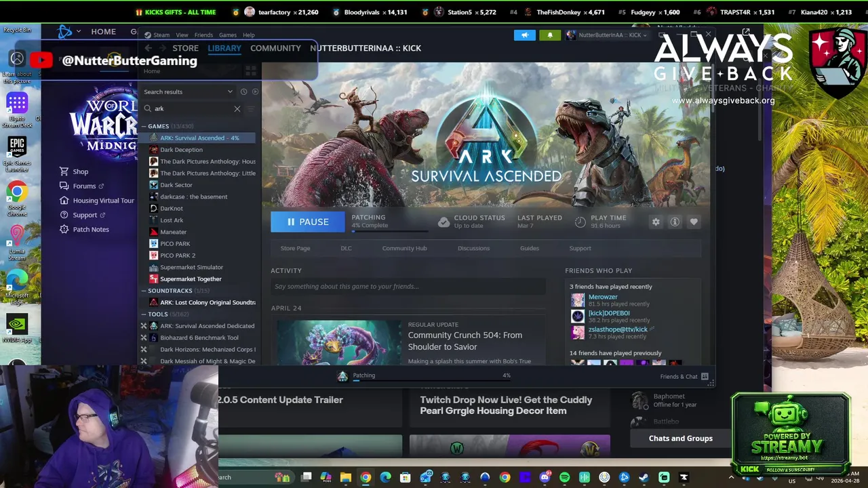Open the Support link for ARK
This screenshot has height=488, width=868.
pos(580,248)
